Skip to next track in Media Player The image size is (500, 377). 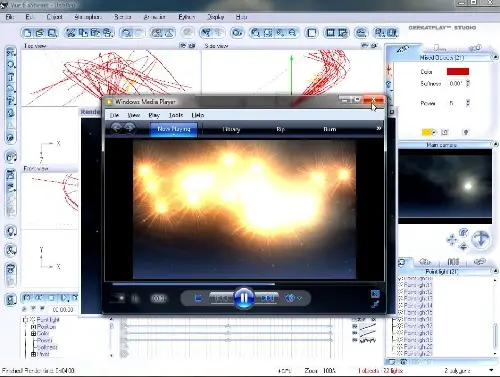[x=268, y=298]
